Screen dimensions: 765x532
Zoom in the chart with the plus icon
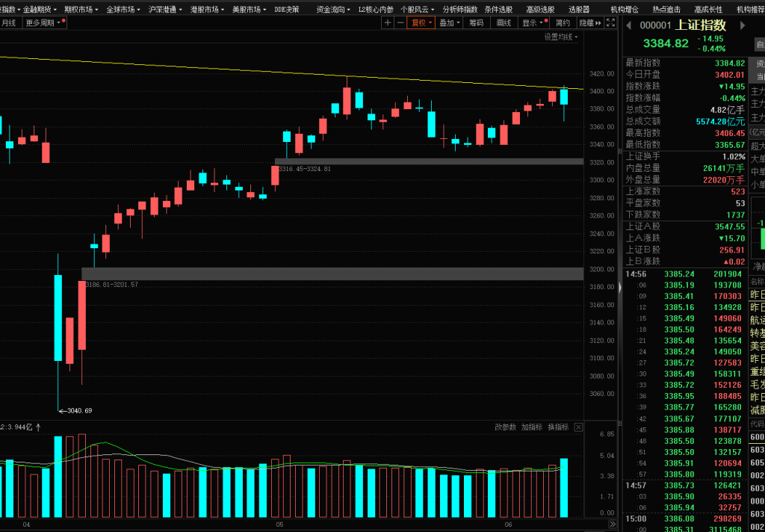pos(388,22)
